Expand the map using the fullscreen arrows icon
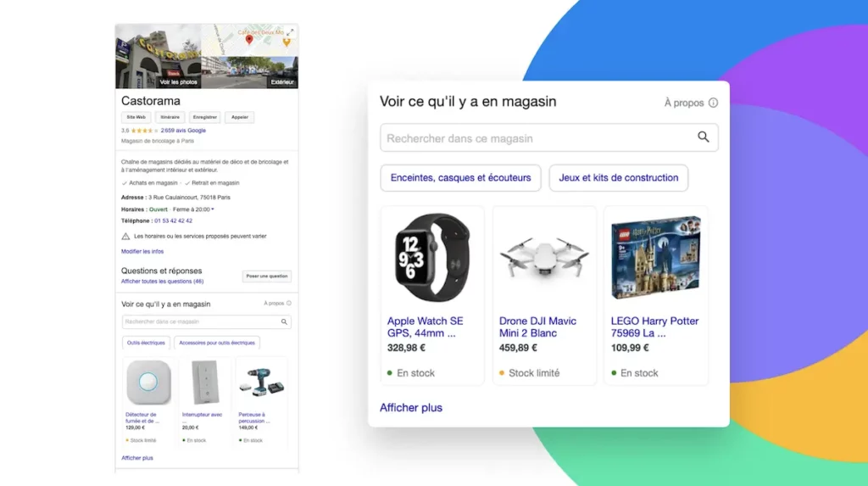868x486 pixels. pos(290,32)
